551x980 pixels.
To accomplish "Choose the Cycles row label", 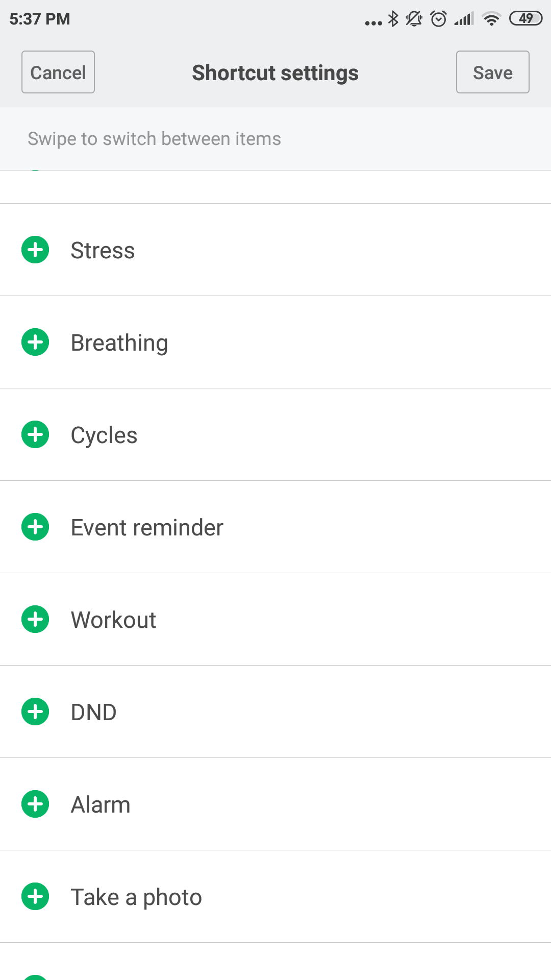I will (104, 435).
